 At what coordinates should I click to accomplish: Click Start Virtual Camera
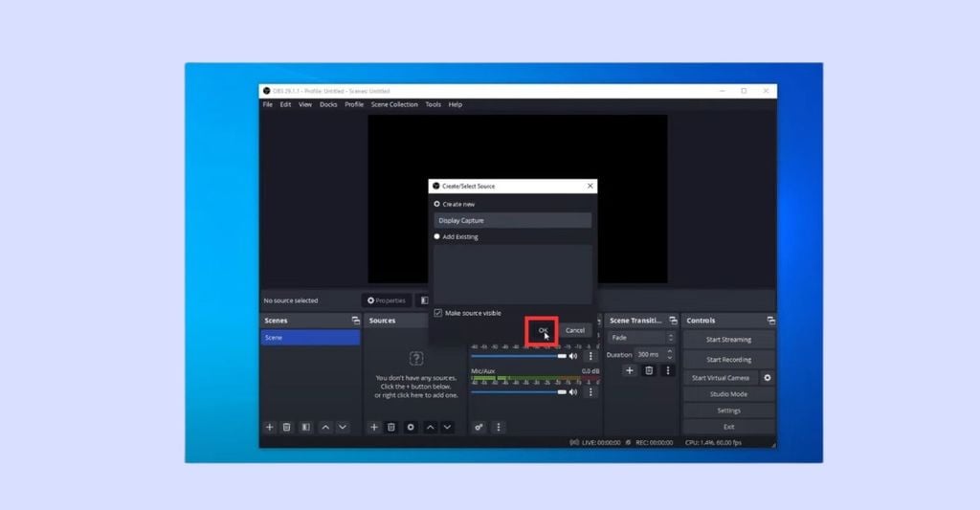721,378
